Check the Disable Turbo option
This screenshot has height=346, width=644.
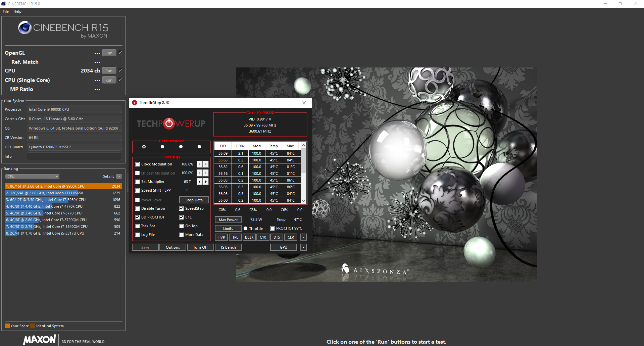point(138,209)
